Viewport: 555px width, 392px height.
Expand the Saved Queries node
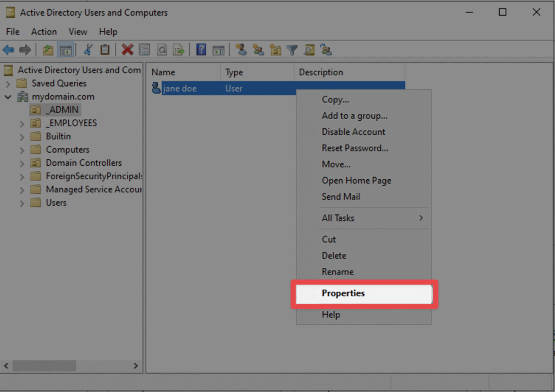point(8,84)
